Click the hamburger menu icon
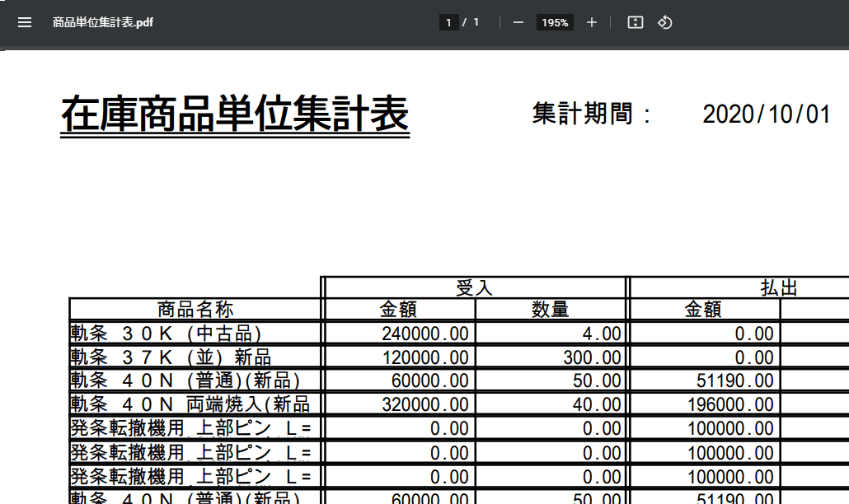Screen dimensions: 849x504 pyautogui.click(x=25, y=22)
